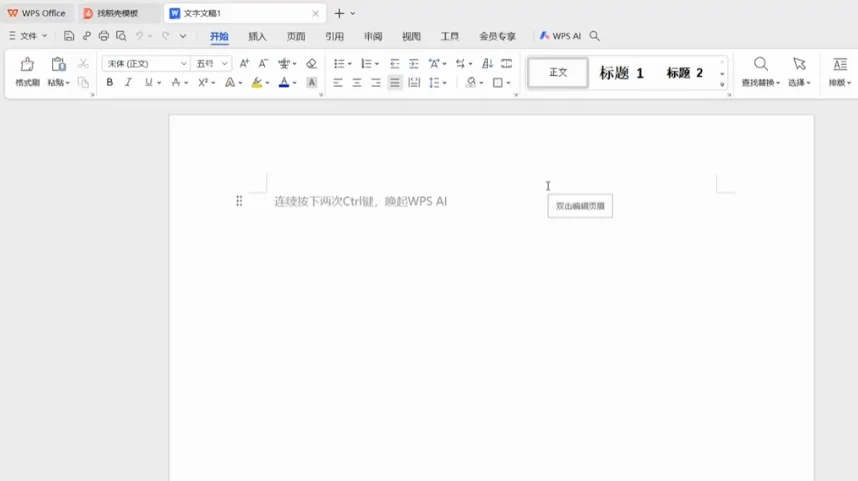Screen dimensions: 858x481
Task: Justify text alignment
Action: click(x=395, y=83)
